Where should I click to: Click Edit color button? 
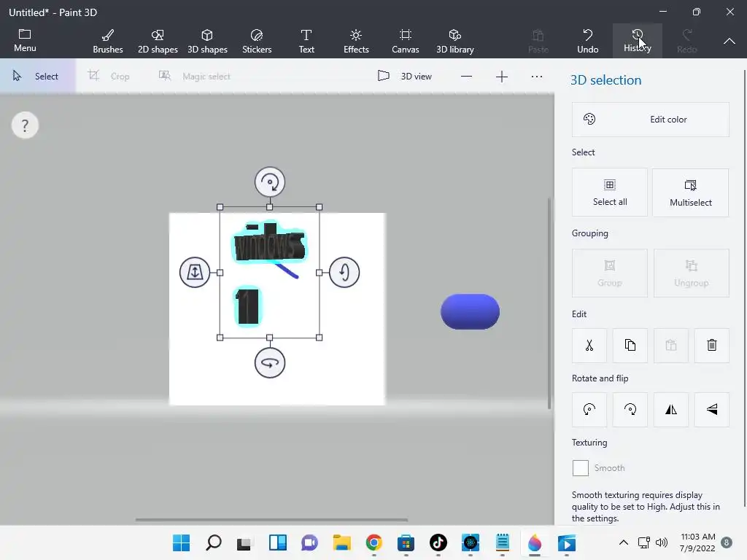click(x=650, y=120)
